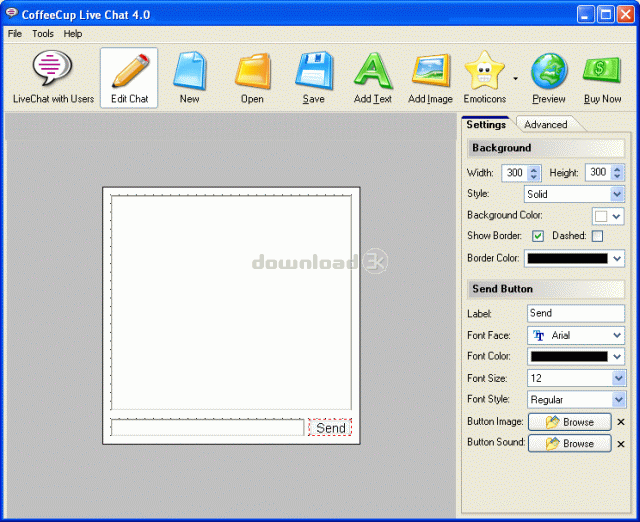Screen dimensions: 640x522
Task: Open an existing chat file
Action: pyautogui.click(x=252, y=78)
